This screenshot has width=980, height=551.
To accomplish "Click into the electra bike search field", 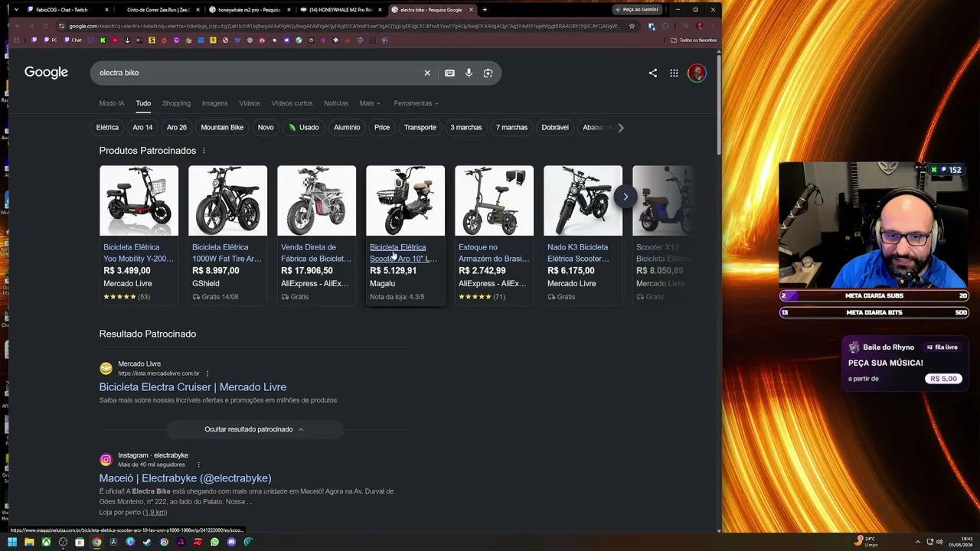I will (256, 73).
